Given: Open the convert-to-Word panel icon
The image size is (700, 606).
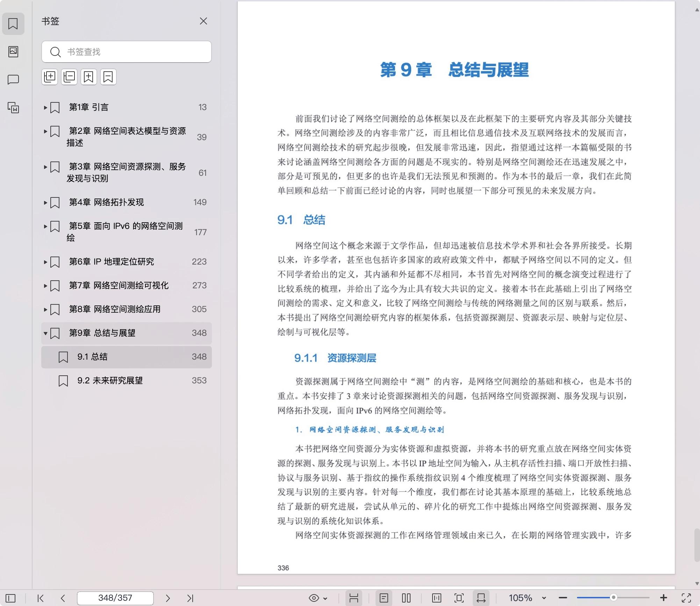Looking at the screenshot, I should (x=13, y=108).
